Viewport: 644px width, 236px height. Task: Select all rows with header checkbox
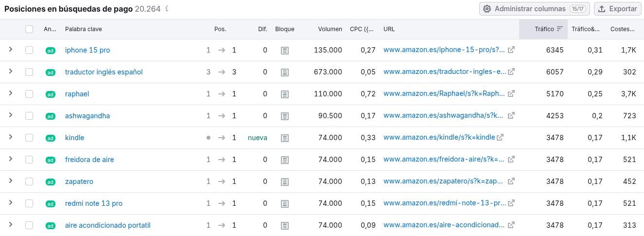point(29,29)
